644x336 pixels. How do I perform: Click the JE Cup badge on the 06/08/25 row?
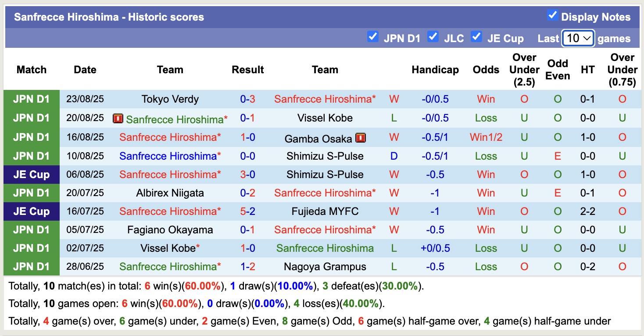click(31, 174)
